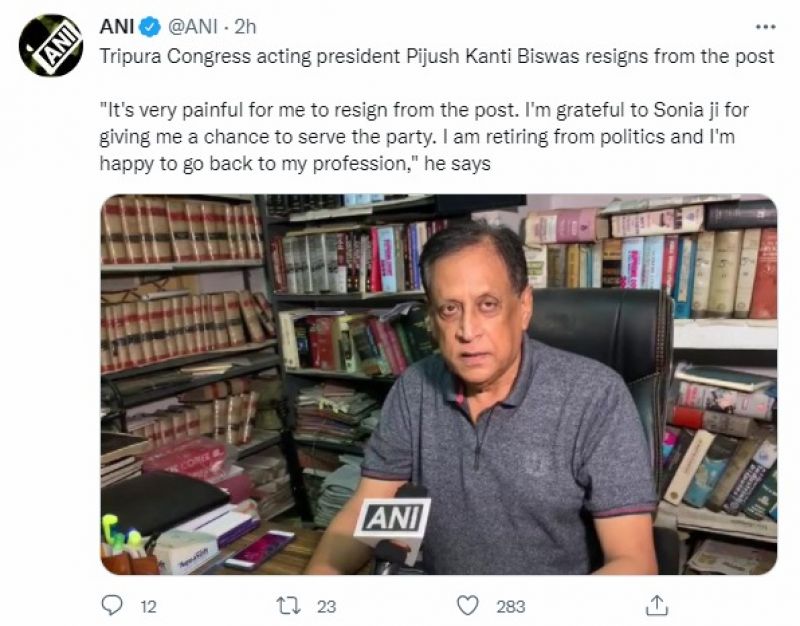The width and height of the screenshot is (800, 626).
Task: Click the share upload icon
Action: click(656, 605)
